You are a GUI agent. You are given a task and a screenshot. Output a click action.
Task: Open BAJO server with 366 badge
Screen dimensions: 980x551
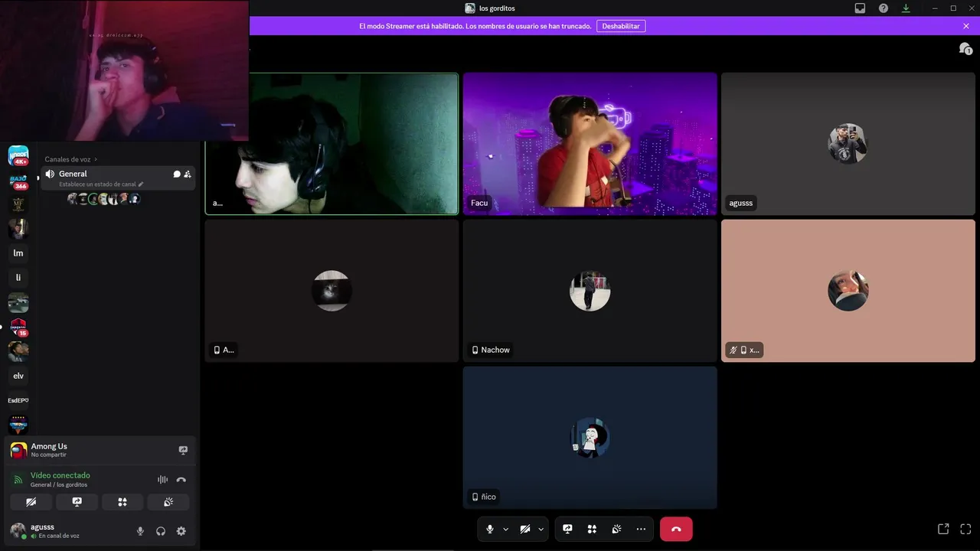click(x=18, y=181)
